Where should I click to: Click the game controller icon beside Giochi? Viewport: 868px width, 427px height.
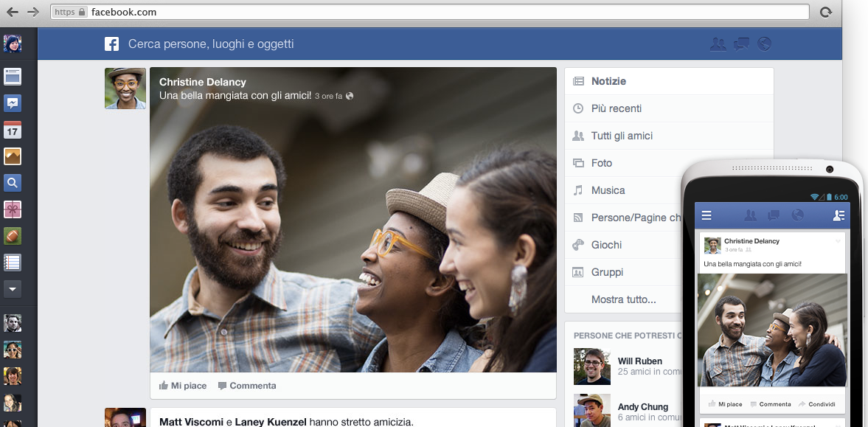tap(578, 245)
